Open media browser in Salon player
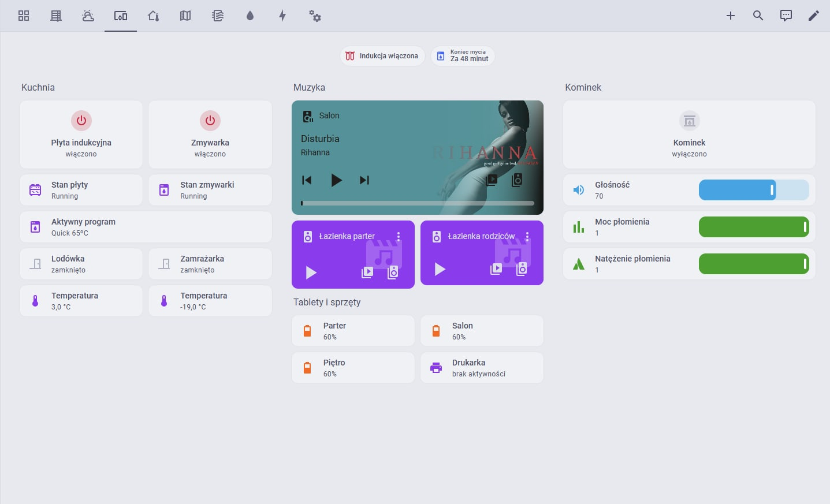This screenshot has height=504, width=830. 492,180
